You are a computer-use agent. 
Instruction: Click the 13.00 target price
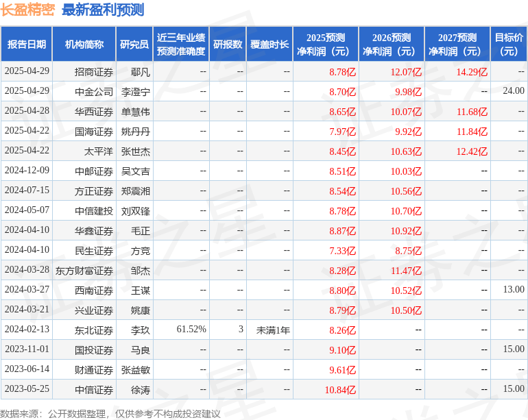(x=514, y=289)
